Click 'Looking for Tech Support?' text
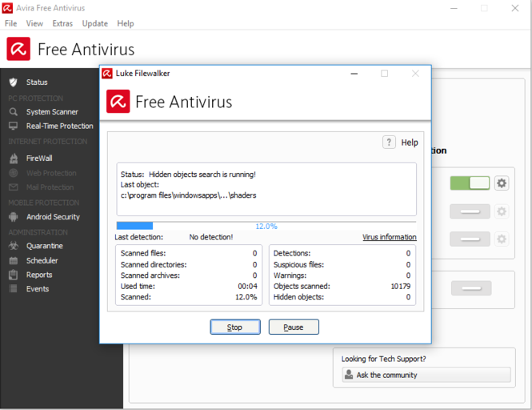This screenshot has height=410, width=532. point(383,359)
